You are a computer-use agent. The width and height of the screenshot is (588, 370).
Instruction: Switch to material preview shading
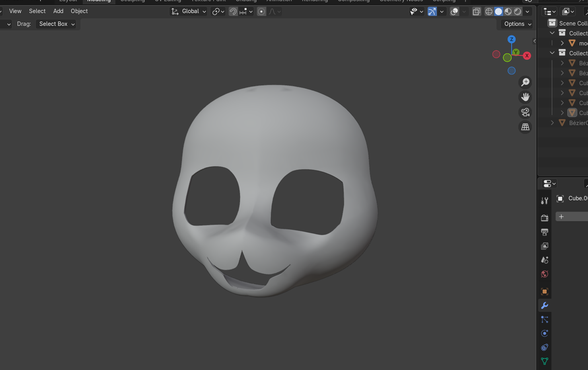(508, 12)
